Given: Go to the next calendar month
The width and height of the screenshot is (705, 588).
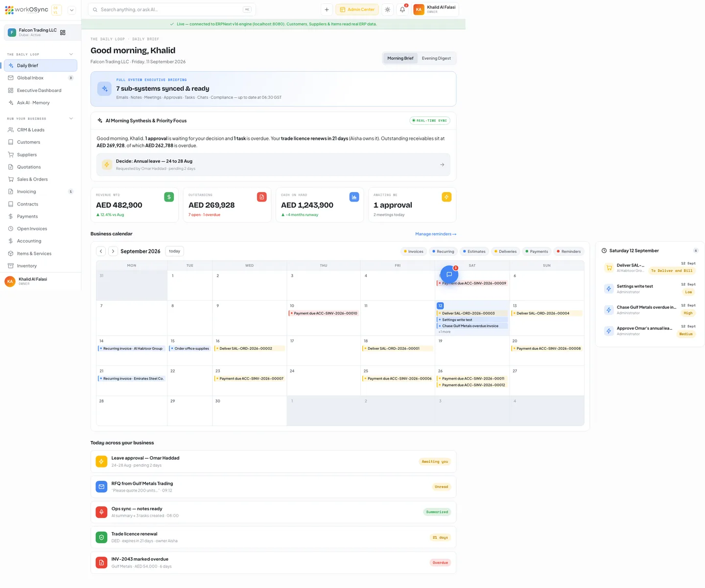Looking at the screenshot, I should [113, 251].
